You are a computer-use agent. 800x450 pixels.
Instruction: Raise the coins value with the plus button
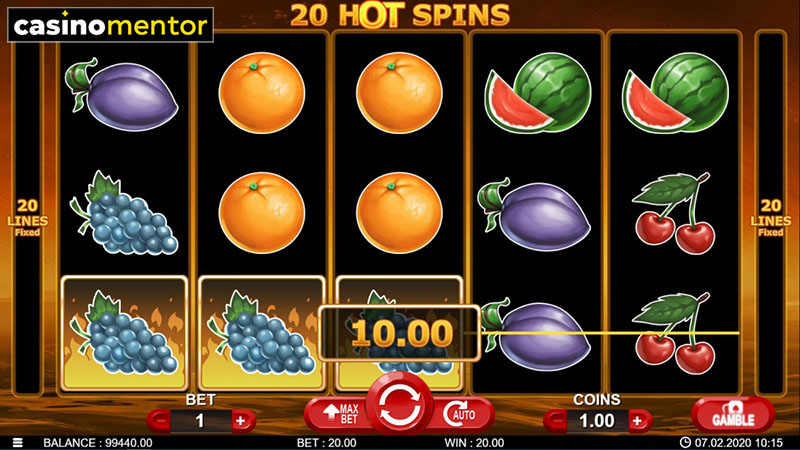[637, 421]
